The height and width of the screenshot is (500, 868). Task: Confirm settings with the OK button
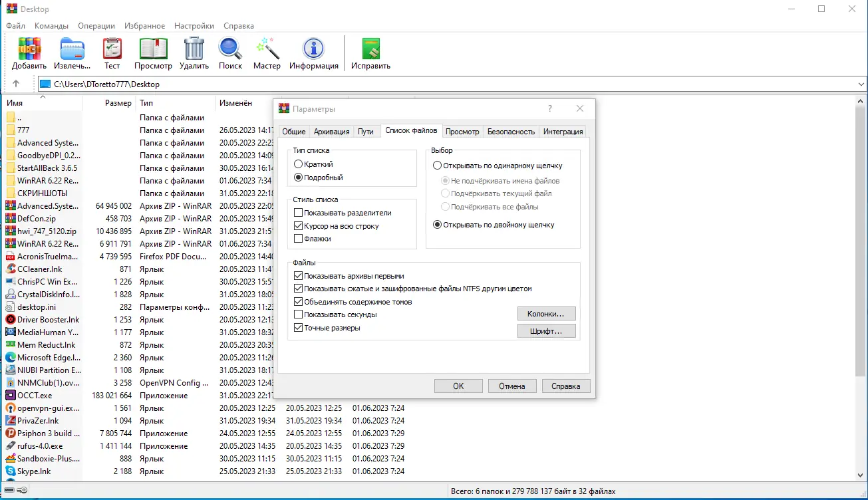(x=458, y=386)
